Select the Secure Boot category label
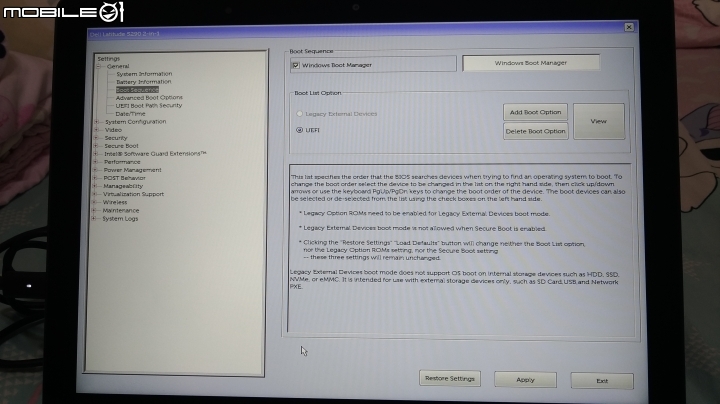The width and height of the screenshot is (720, 404). pos(121,146)
